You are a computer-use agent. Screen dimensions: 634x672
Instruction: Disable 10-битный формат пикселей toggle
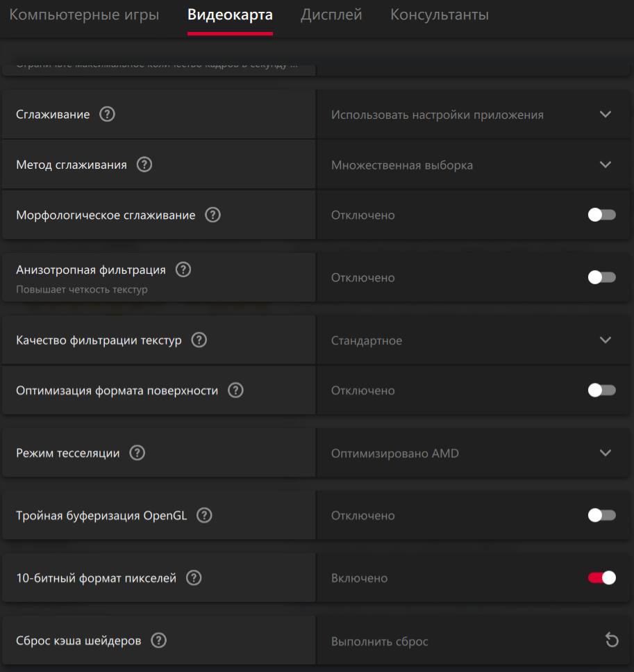point(601,578)
